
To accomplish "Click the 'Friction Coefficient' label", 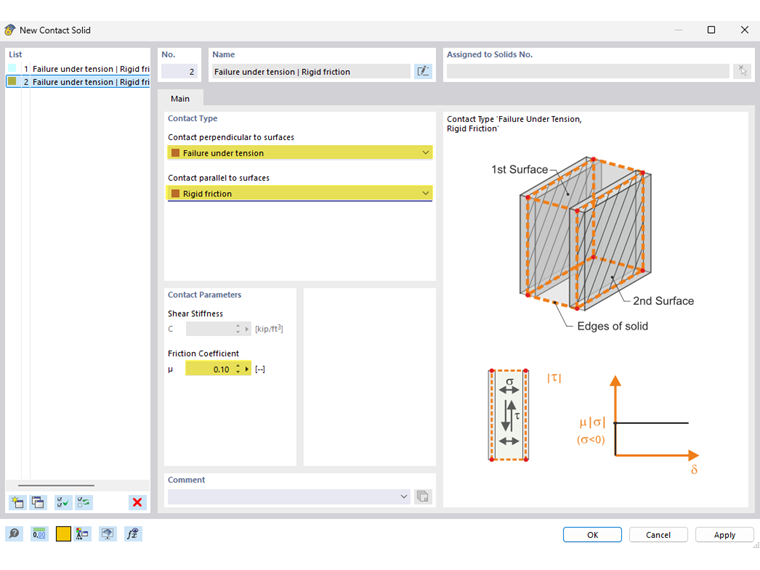I will point(203,353).
